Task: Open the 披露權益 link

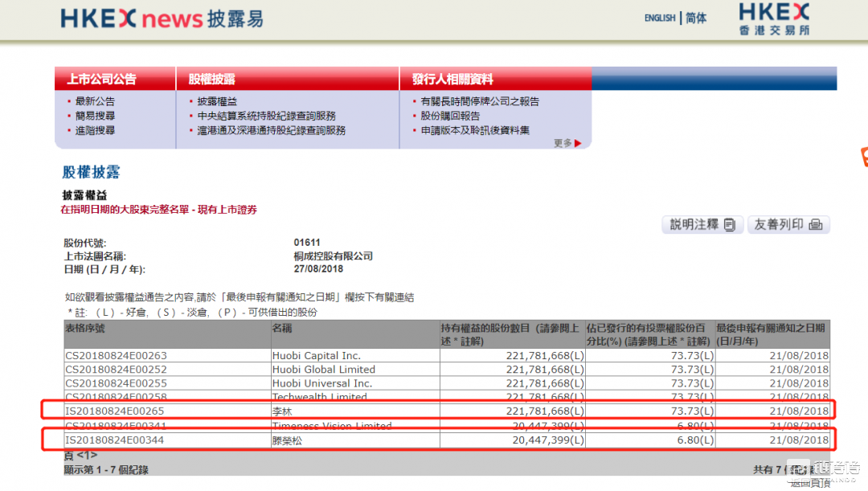Action: tap(217, 101)
